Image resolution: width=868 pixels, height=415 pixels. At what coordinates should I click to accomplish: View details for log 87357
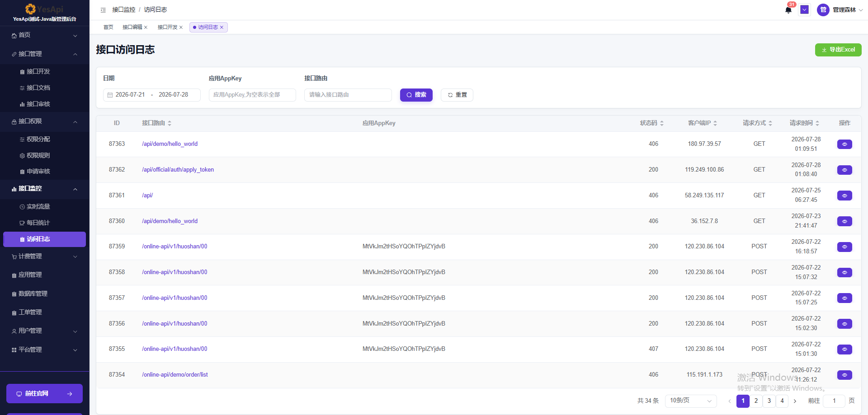(844, 298)
